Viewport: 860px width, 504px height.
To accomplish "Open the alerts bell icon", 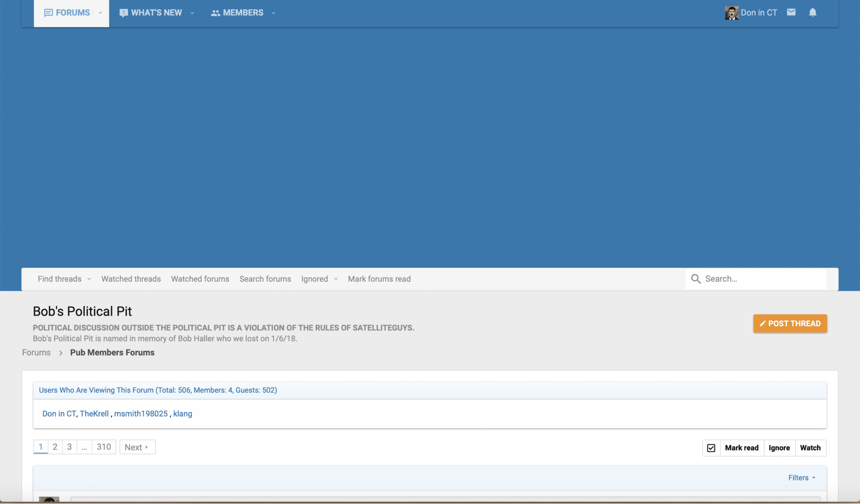I will click(x=813, y=12).
